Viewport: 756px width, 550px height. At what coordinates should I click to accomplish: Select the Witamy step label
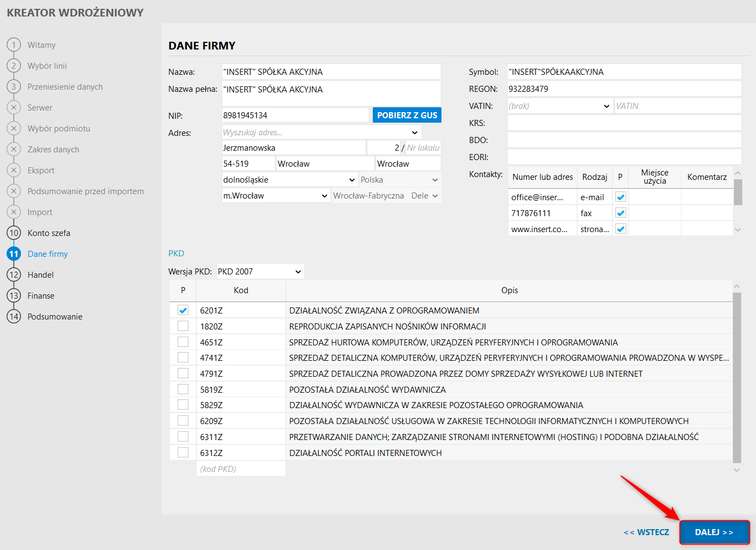point(42,45)
